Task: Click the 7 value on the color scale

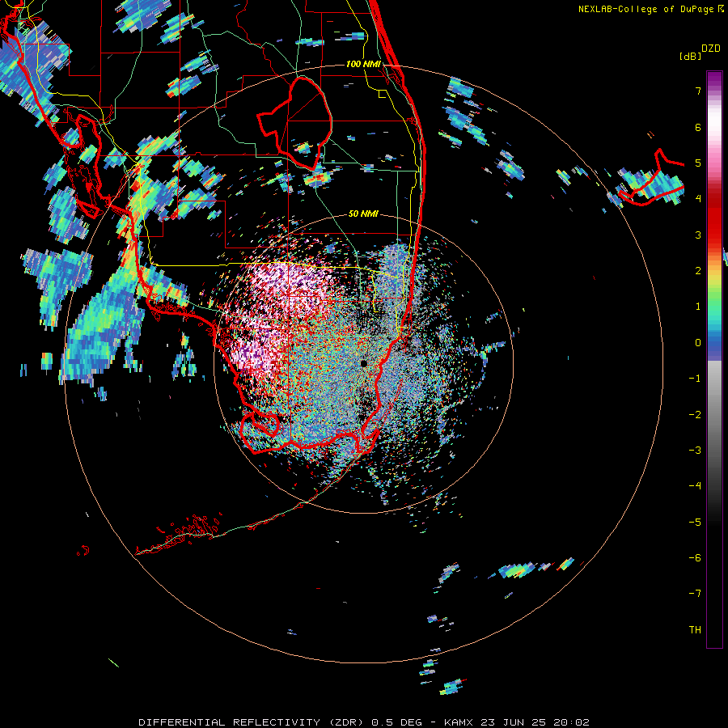Action: click(x=698, y=91)
